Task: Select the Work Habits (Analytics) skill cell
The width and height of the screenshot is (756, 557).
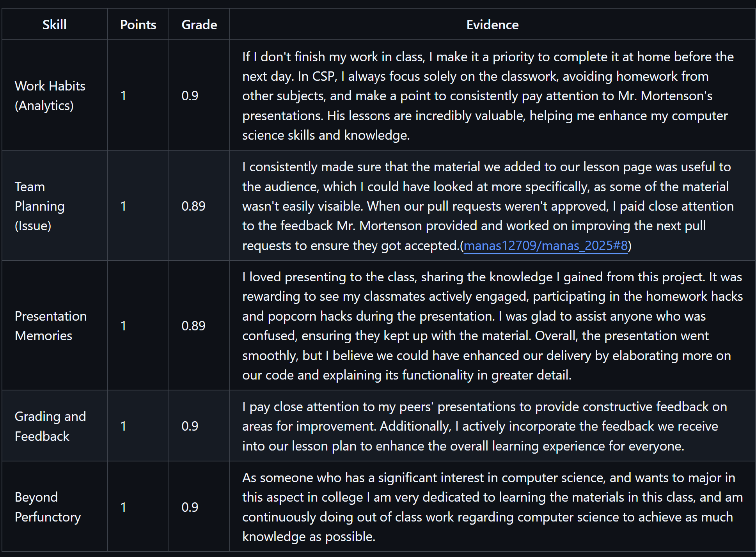Action: [50, 96]
